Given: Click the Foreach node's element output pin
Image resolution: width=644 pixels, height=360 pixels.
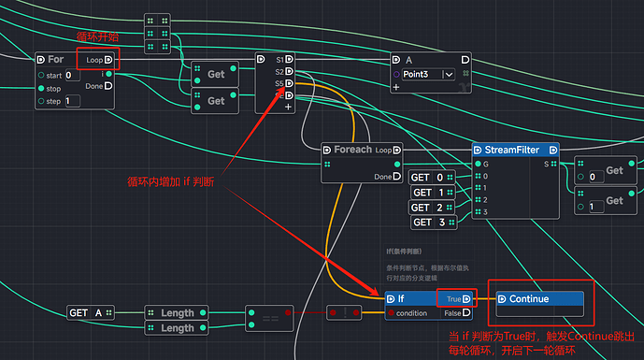Looking at the screenshot, I should (397, 164).
